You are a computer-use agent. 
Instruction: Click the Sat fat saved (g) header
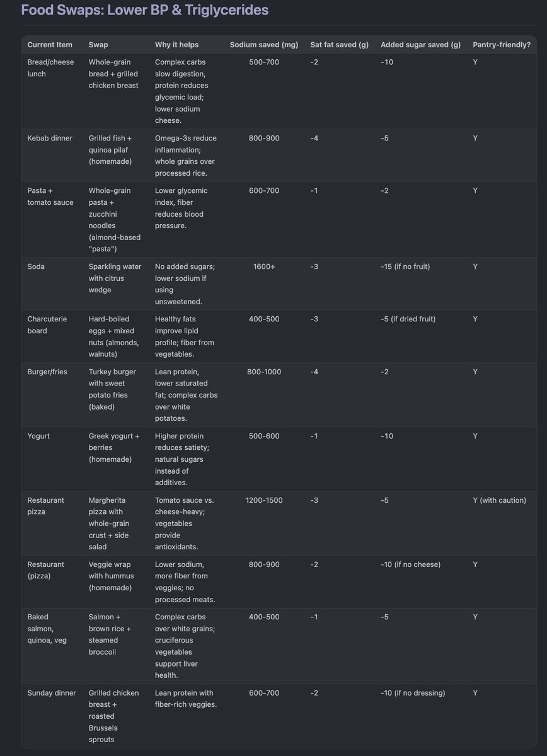click(x=339, y=45)
